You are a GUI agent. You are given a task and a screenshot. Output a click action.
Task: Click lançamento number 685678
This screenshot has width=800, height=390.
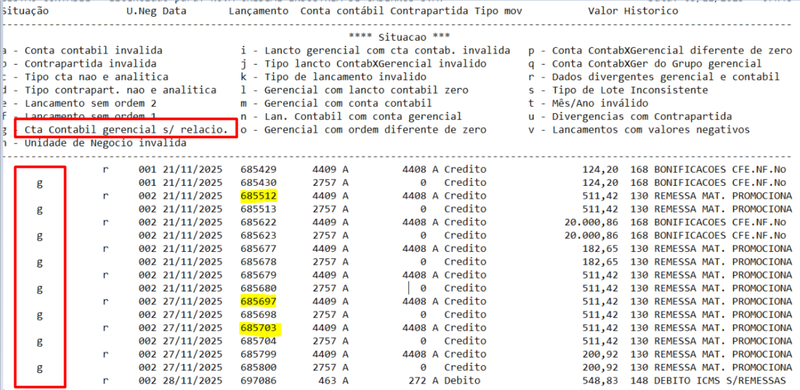tap(259, 262)
